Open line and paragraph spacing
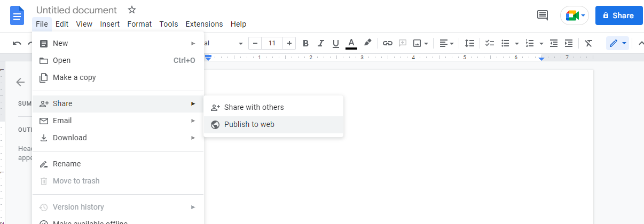The height and width of the screenshot is (224, 644). point(469,43)
